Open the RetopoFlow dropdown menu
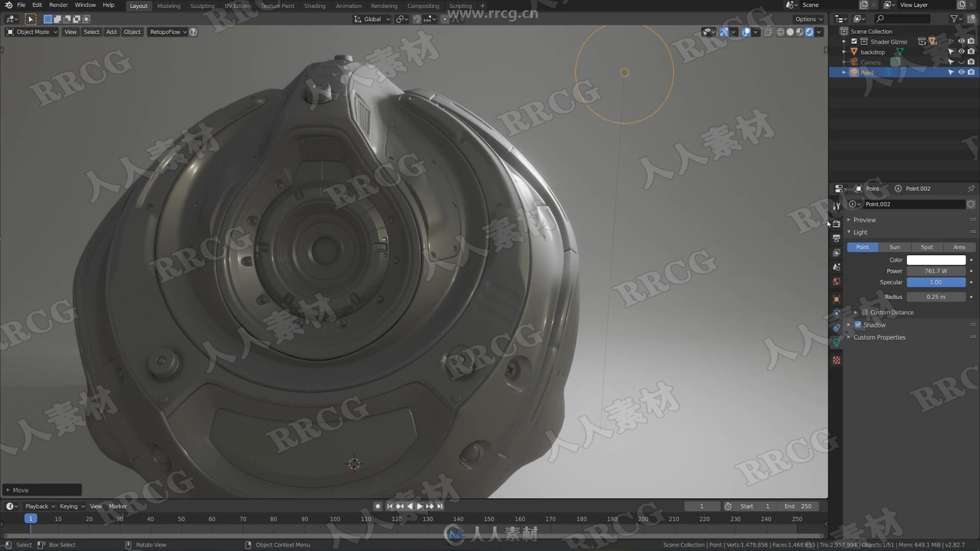This screenshot has width=980, height=551. [x=168, y=32]
